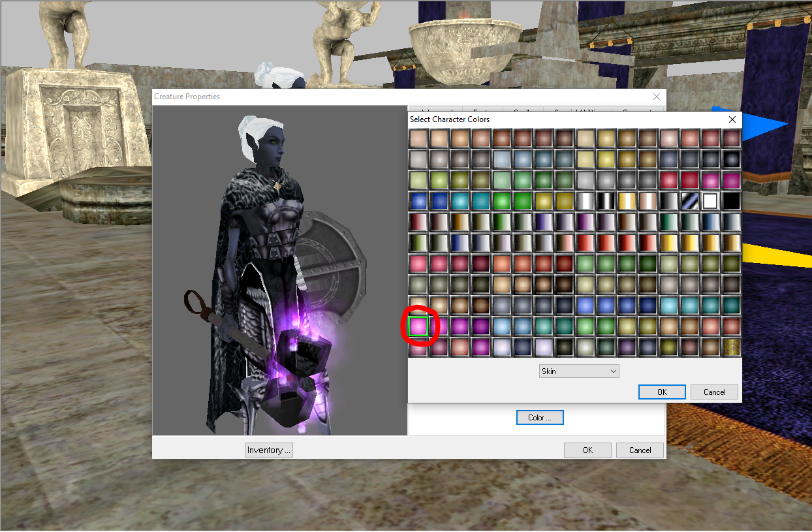Click the green-outlined bright pink swatch

click(418, 326)
